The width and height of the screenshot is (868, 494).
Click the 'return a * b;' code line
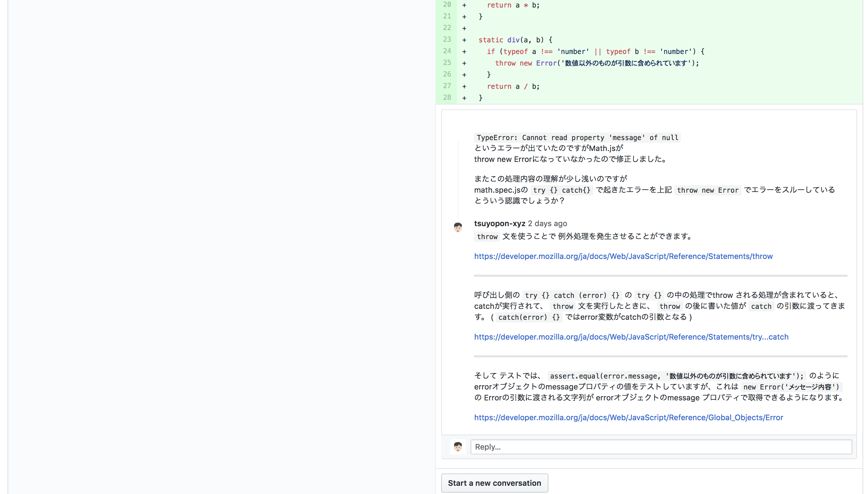(513, 5)
